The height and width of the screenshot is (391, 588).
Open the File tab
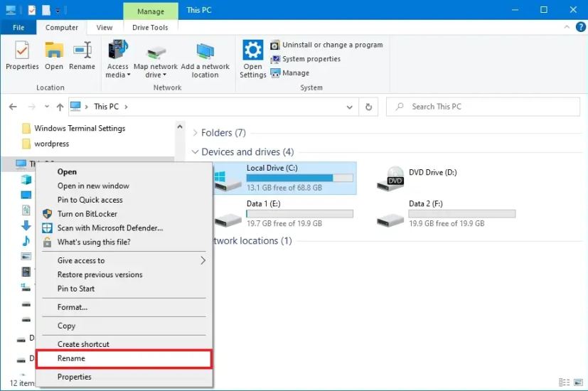[x=18, y=28]
